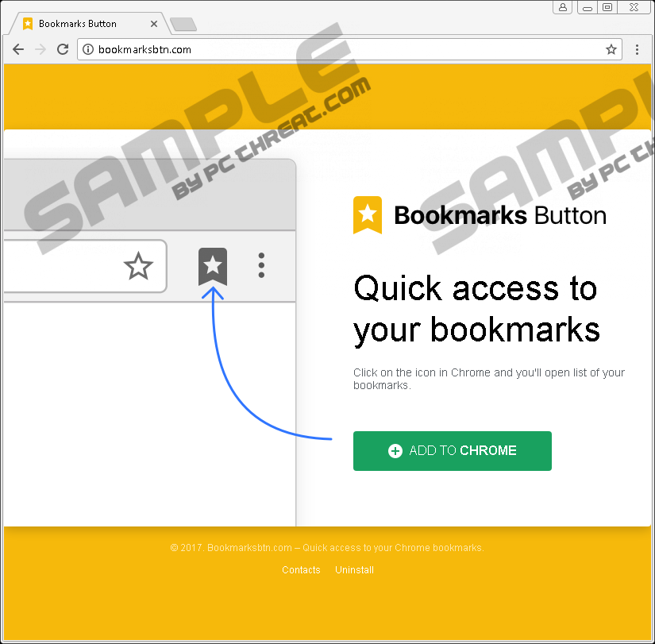Click the address bar URL field
The width and height of the screenshot is (655, 644).
[349, 49]
